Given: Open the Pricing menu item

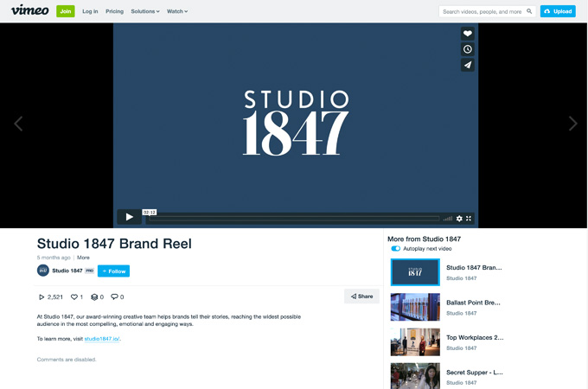Looking at the screenshot, I should pyautogui.click(x=114, y=11).
